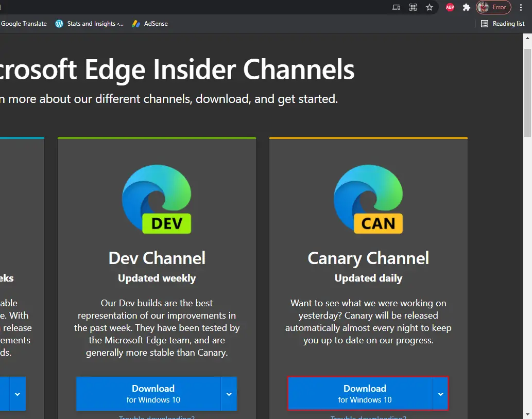Viewport: 532px width, 419px height.
Task: Click the scrollbar up arrow
Action: (527, 38)
